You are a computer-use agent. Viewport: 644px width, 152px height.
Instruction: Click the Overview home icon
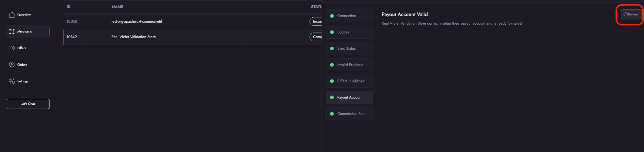[x=12, y=15]
